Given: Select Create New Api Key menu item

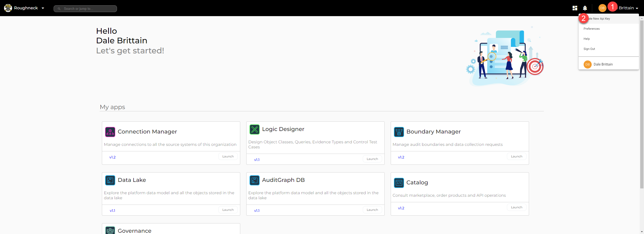Looking at the screenshot, I should tap(601, 19).
